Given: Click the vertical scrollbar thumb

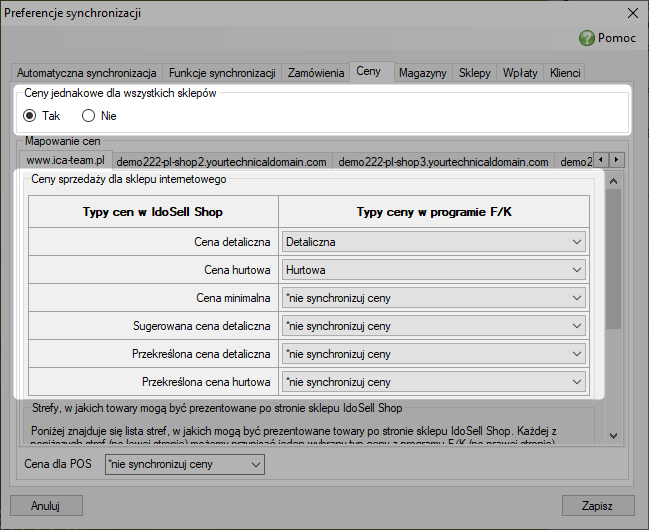Looking at the screenshot, I should coord(613,259).
